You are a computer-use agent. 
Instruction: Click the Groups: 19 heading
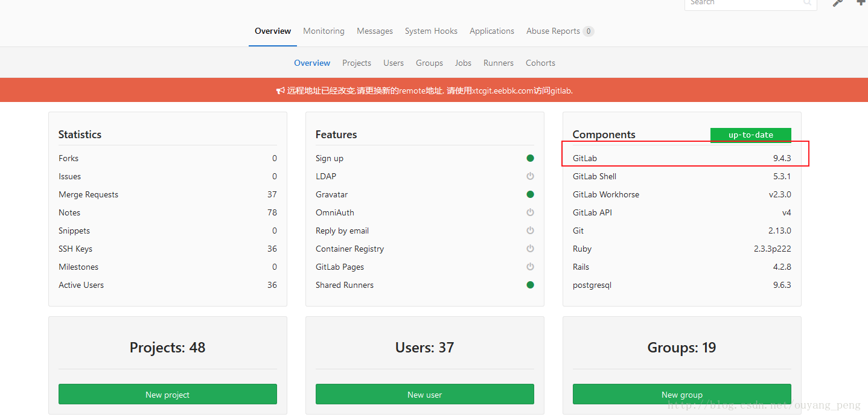click(682, 348)
